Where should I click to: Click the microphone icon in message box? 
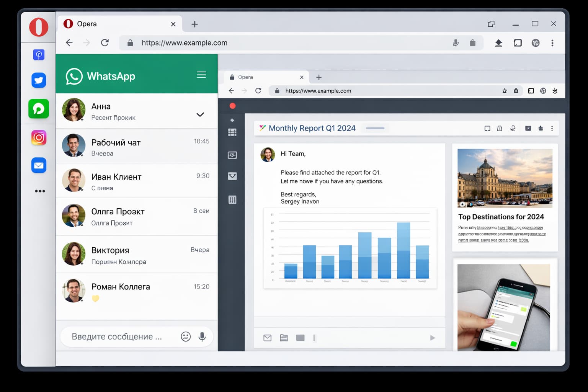[202, 336]
